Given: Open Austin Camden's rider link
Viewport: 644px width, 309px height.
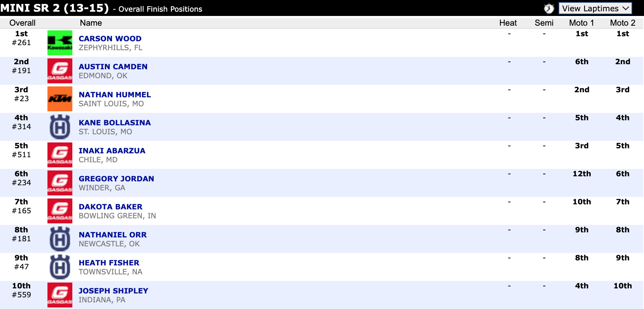Looking at the screenshot, I should [113, 67].
